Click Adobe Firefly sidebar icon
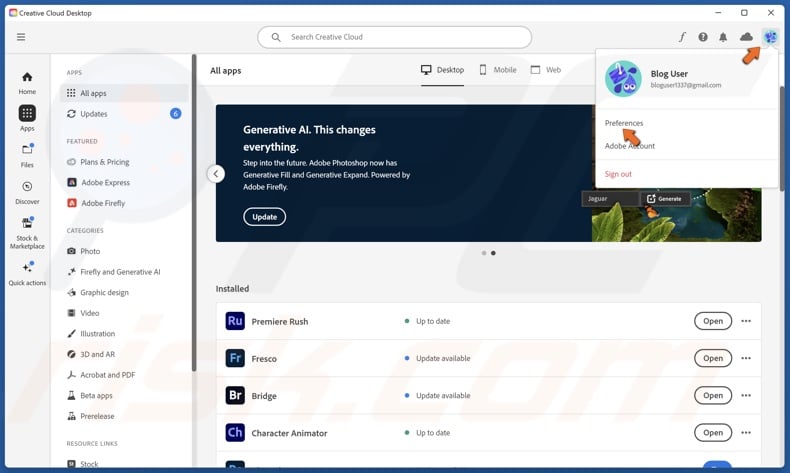The height and width of the screenshot is (473, 790). [x=72, y=203]
